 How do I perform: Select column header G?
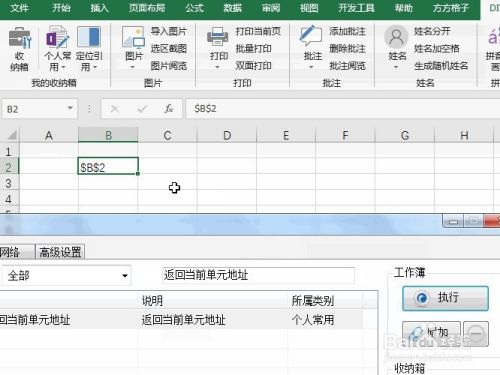(405, 135)
